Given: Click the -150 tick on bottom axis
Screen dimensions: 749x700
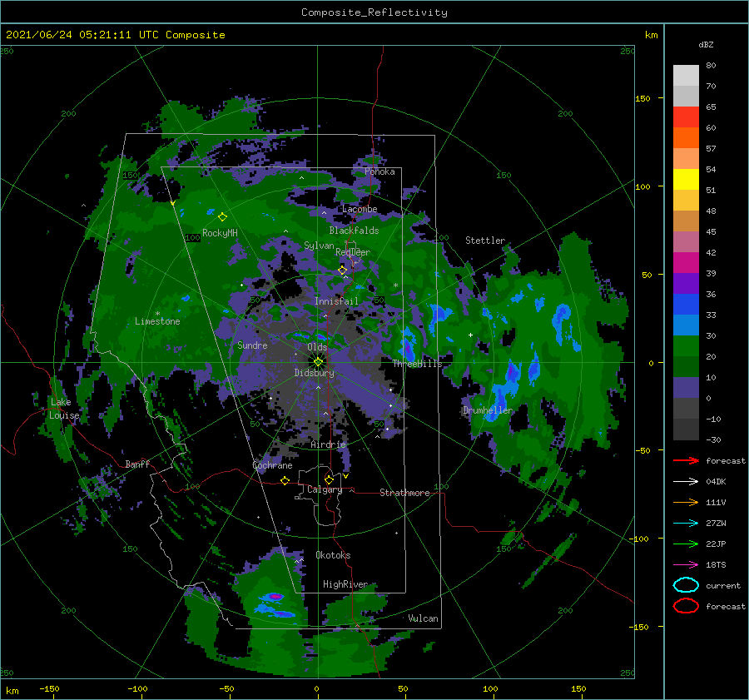Looking at the screenshot, I should (49, 688).
